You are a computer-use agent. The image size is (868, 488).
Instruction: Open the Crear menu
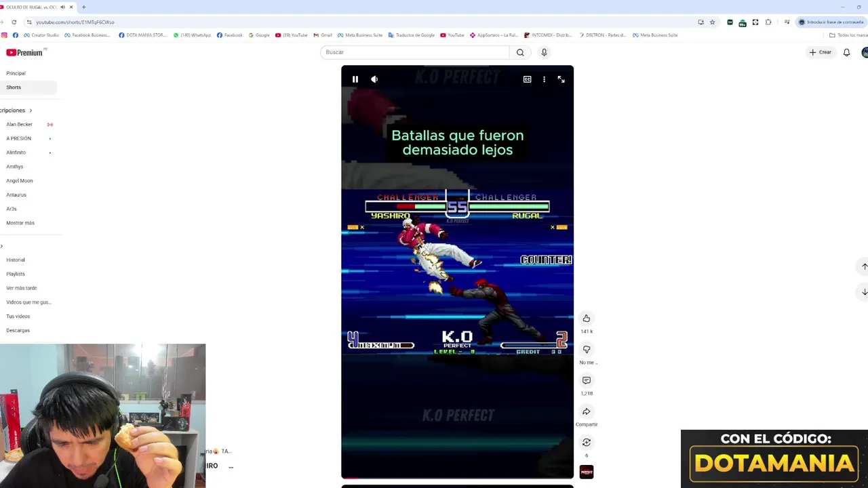click(x=820, y=52)
